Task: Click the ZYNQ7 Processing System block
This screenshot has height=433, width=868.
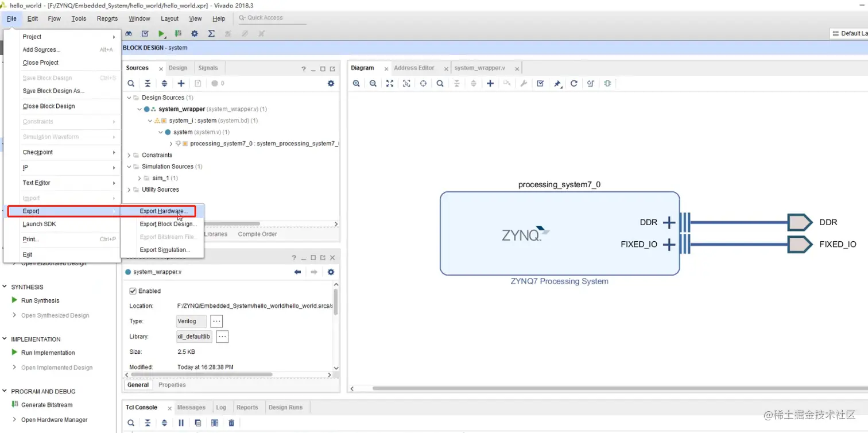Action: 560,233
